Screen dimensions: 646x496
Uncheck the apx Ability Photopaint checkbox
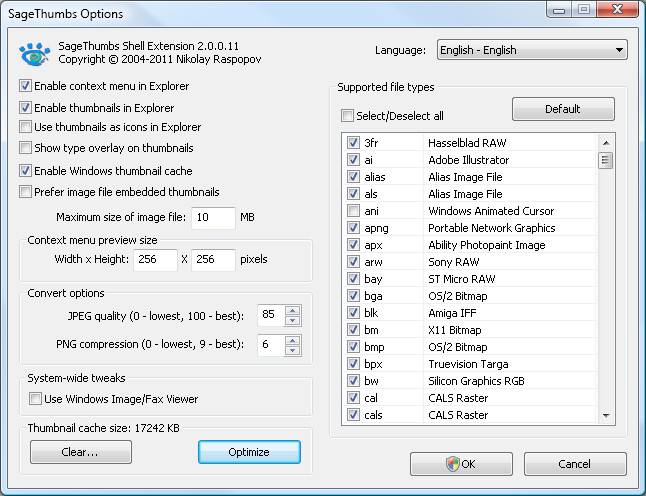353,245
